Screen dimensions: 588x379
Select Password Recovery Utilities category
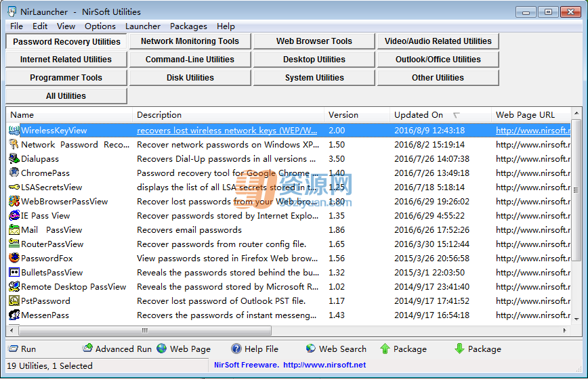(x=66, y=41)
